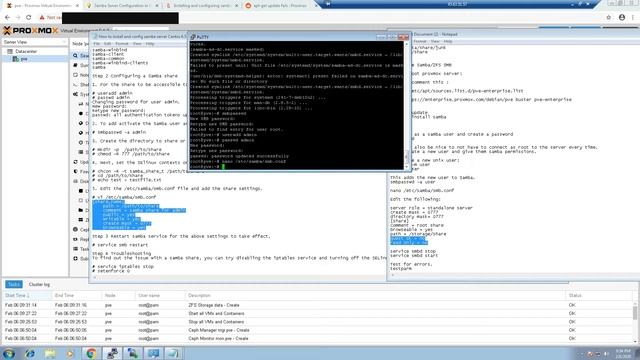Open File Explorer from the taskbar
Viewport: 640px width, 360px height.
[x=50, y=353]
